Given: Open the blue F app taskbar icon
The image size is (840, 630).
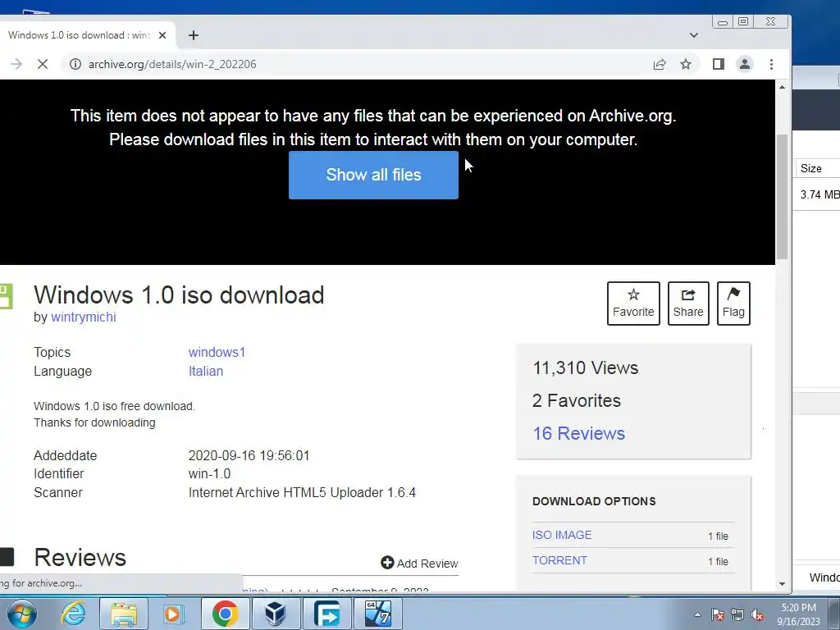Looking at the screenshot, I should click(x=326, y=614).
